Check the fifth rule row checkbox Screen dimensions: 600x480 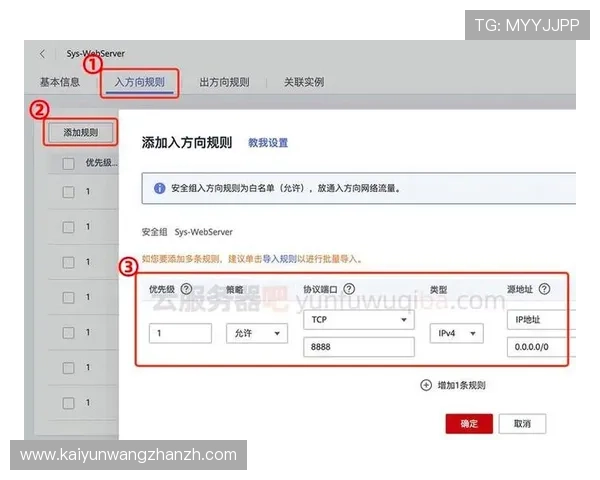click(x=68, y=333)
